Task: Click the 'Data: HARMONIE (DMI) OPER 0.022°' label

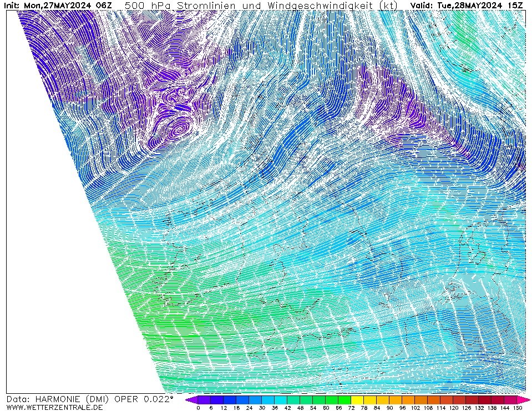Action: tap(89, 399)
